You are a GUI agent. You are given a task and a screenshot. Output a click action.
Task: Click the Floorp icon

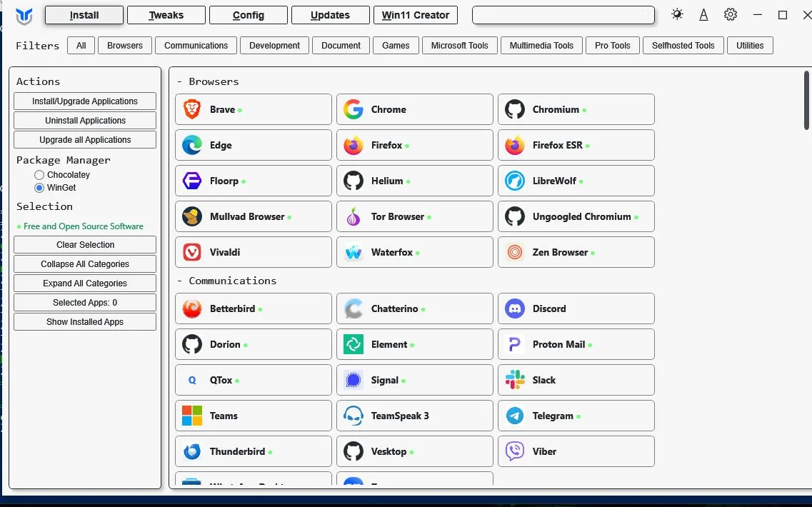click(192, 181)
